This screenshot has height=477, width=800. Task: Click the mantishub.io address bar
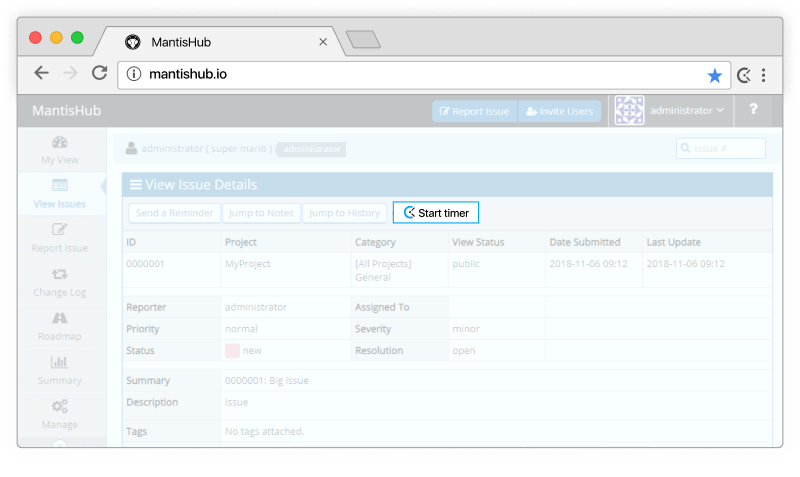[423, 75]
